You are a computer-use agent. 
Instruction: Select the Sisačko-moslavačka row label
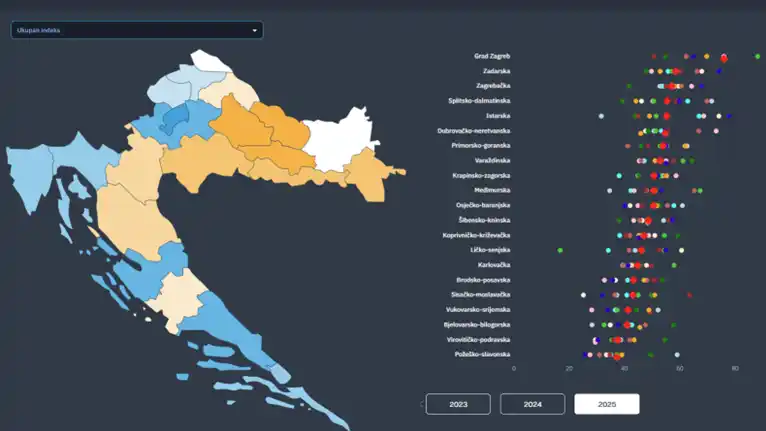pos(481,295)
